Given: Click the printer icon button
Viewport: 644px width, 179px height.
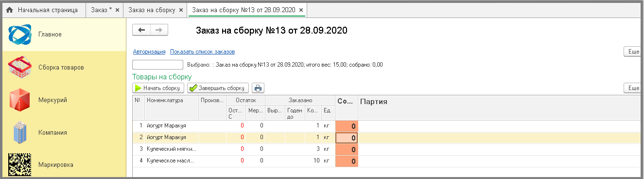Looking at the screenshot, I should pyautogui.click(x=258, y=88).
